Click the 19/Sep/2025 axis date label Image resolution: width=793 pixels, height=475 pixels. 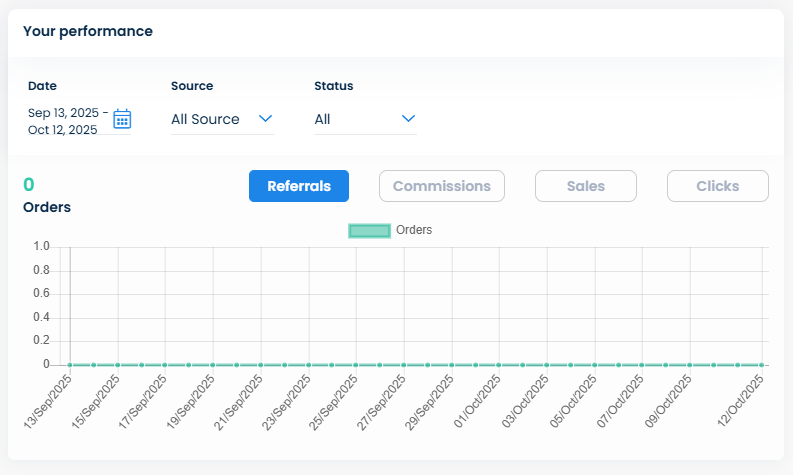[195, 402]
